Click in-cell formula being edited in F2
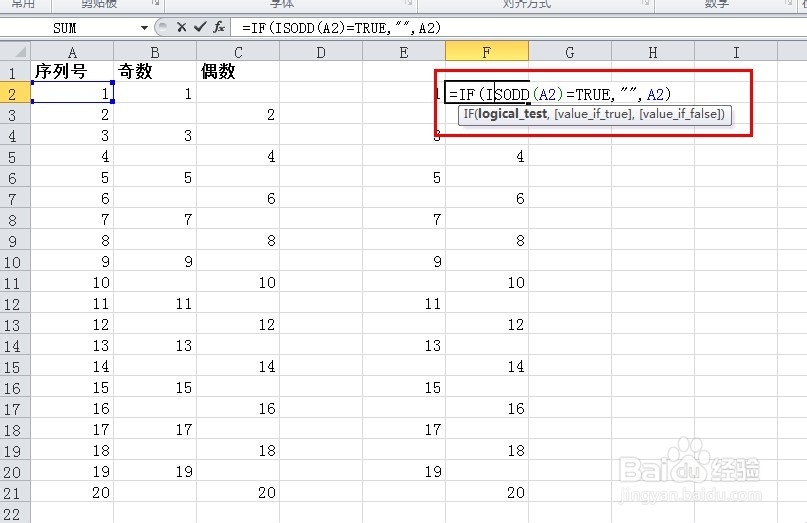This screenshot has height=523, width=807. [560, 95]
